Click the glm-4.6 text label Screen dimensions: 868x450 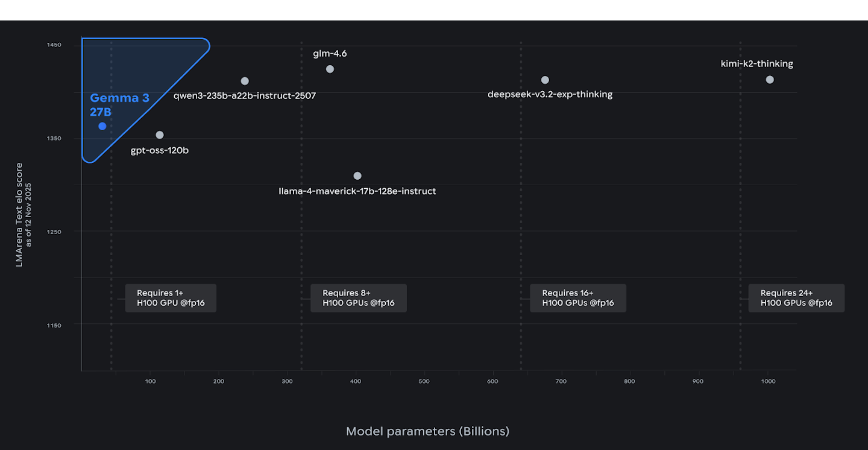(330, 54)
